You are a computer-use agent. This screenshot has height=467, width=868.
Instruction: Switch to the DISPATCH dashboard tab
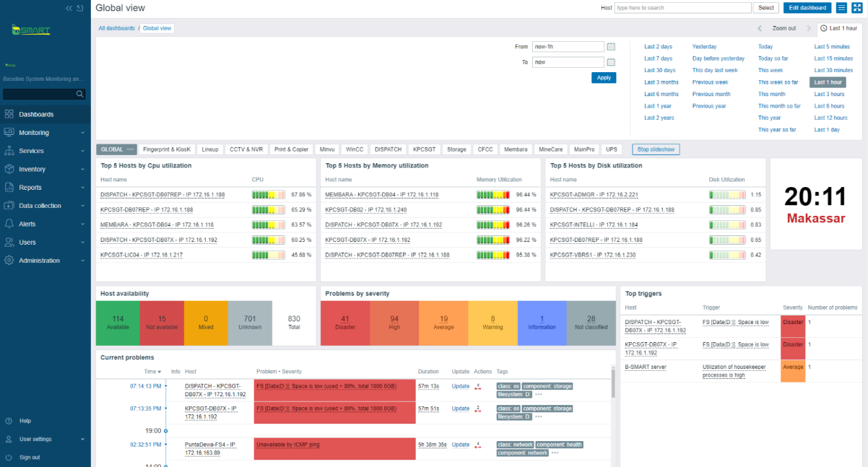(388, 149)
